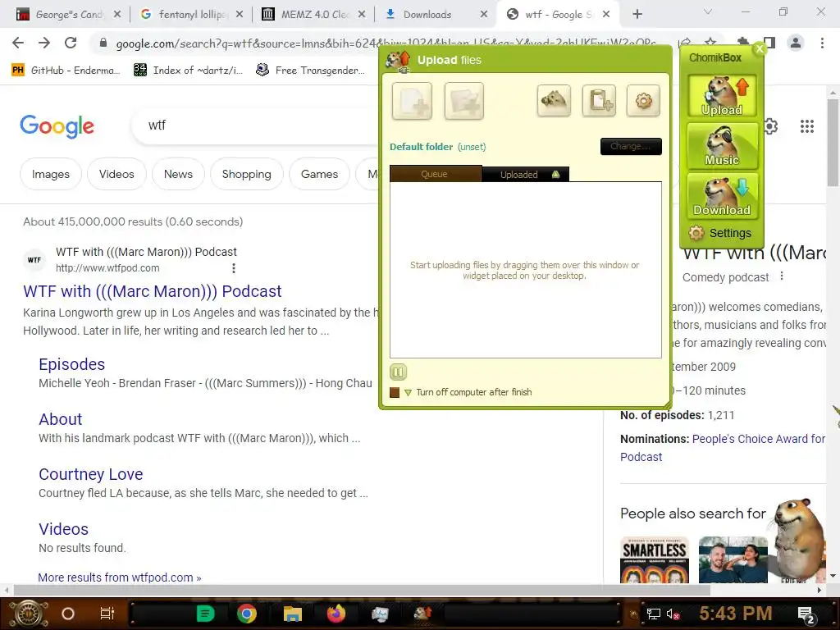Go back in Chrome
This screenshot has width=840, height=630.
[18, 43]
